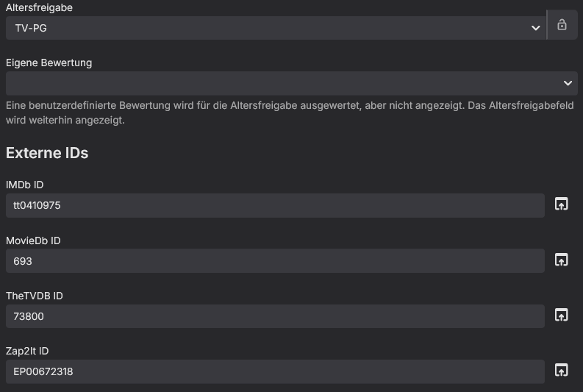Click the IMDb ID label text
This screenshot has width=583, height=392.
coord(24,185)
